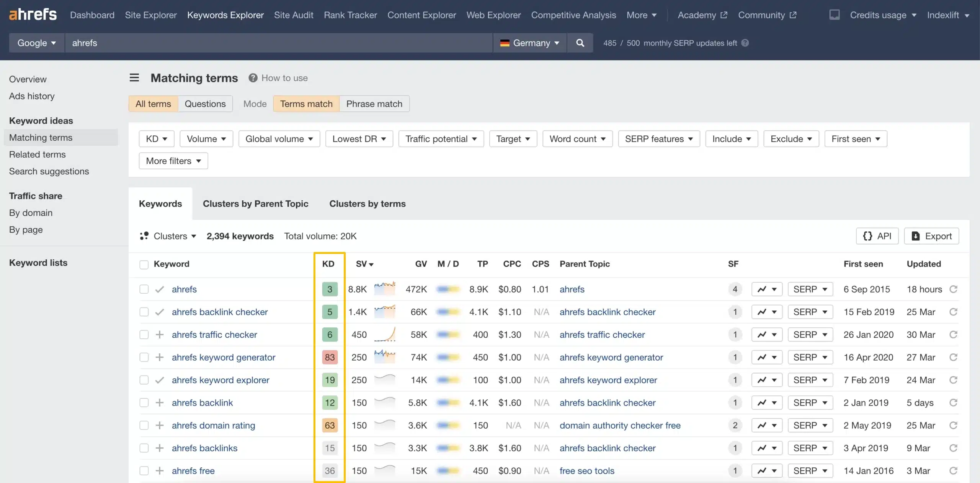
Task: Open the Lowest DR filter
Action: [x=359, y=139]
